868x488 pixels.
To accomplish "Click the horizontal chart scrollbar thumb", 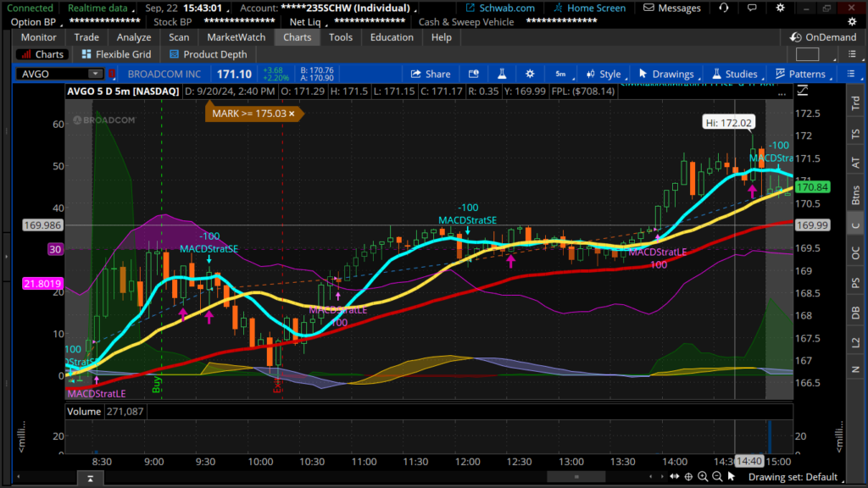I will click(x=576, y=476).
